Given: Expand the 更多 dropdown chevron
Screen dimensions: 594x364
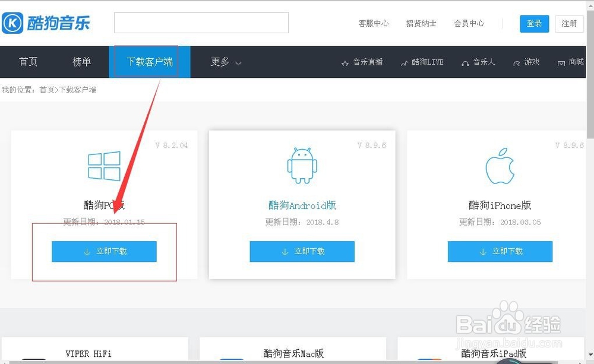Looking at the screenshot, I should coord(238,63).
